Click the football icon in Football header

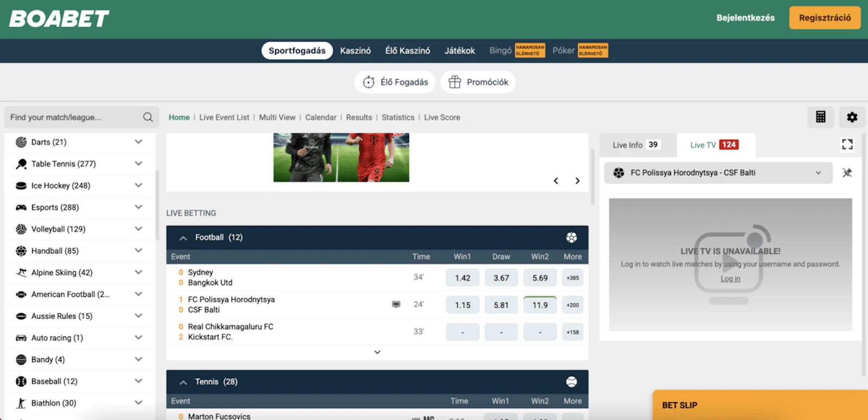(x=571, y=237)
